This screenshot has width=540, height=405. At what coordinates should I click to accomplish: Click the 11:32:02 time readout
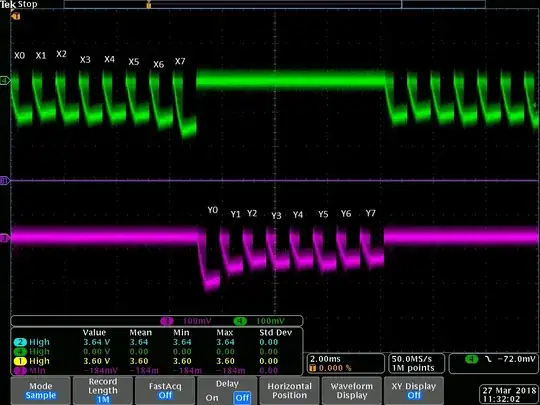click(x=501, y=399)
